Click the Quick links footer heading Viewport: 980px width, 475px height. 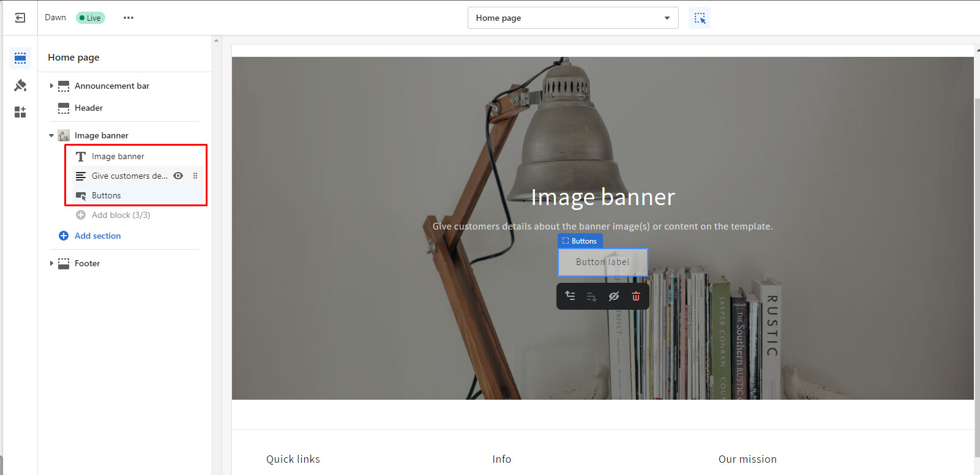tap(293, 459)
